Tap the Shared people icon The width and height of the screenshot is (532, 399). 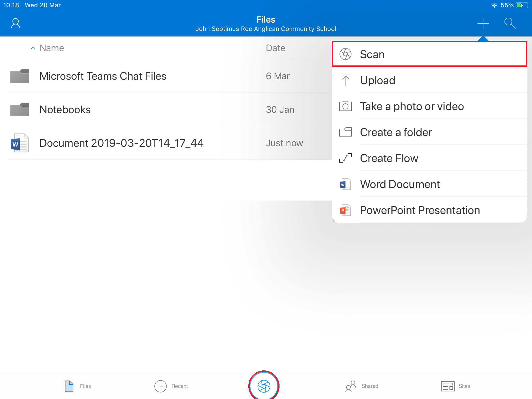(x=350, y=386)
